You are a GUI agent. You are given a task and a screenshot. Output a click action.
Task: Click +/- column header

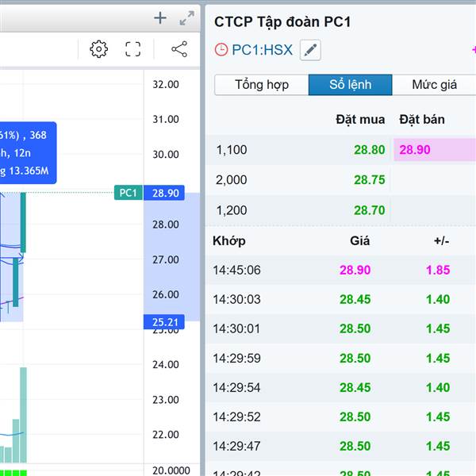point(441,241)
